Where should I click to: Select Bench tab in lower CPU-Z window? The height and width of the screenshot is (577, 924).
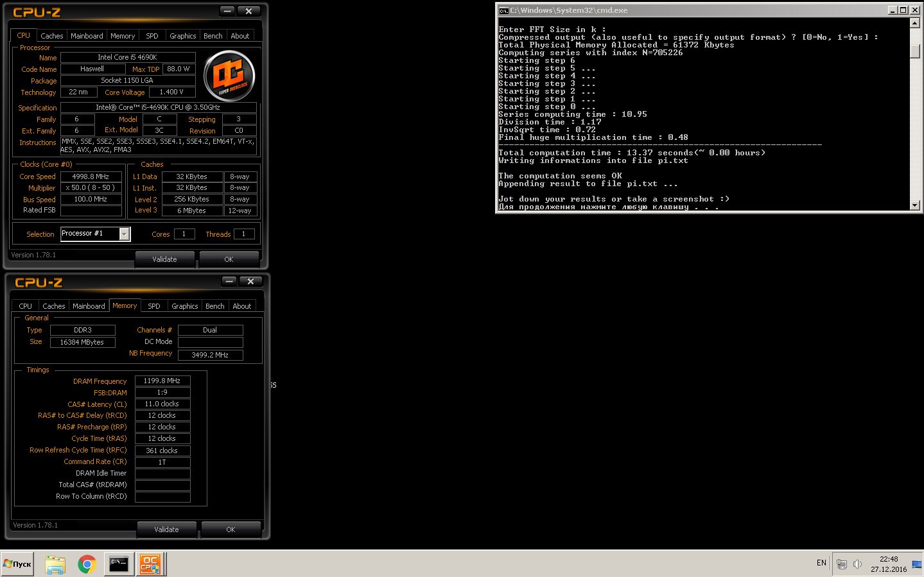(215, 306)
